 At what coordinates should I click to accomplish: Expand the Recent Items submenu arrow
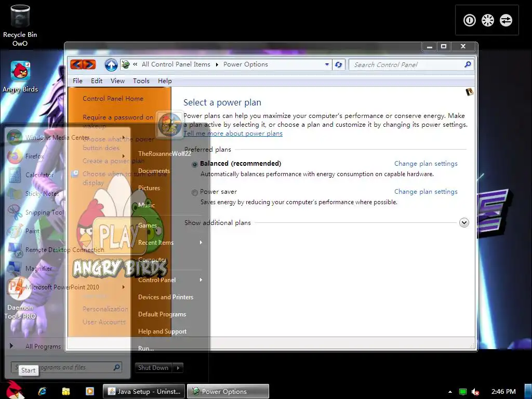tap(201, 242)
